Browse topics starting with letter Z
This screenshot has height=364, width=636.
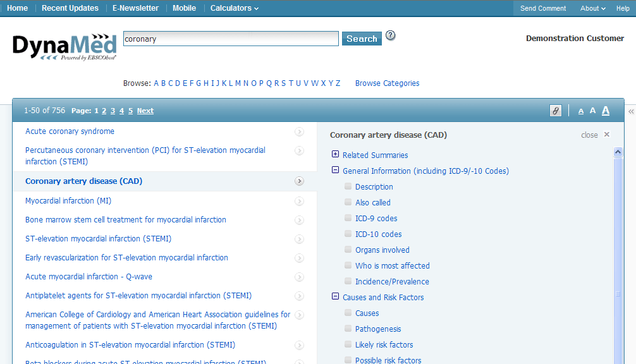click(x=338, y=83)
